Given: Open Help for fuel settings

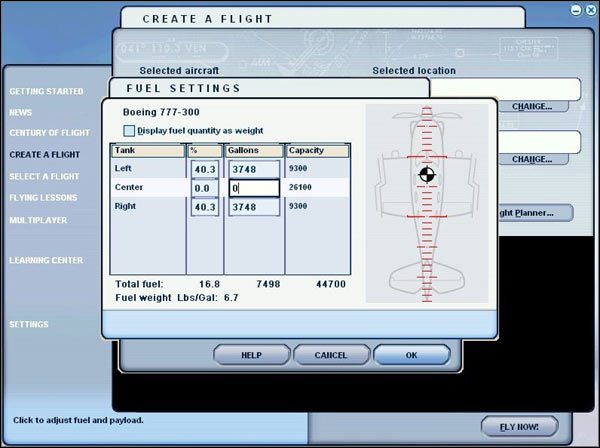Looking at the screenshot, I should pos(252,355).
